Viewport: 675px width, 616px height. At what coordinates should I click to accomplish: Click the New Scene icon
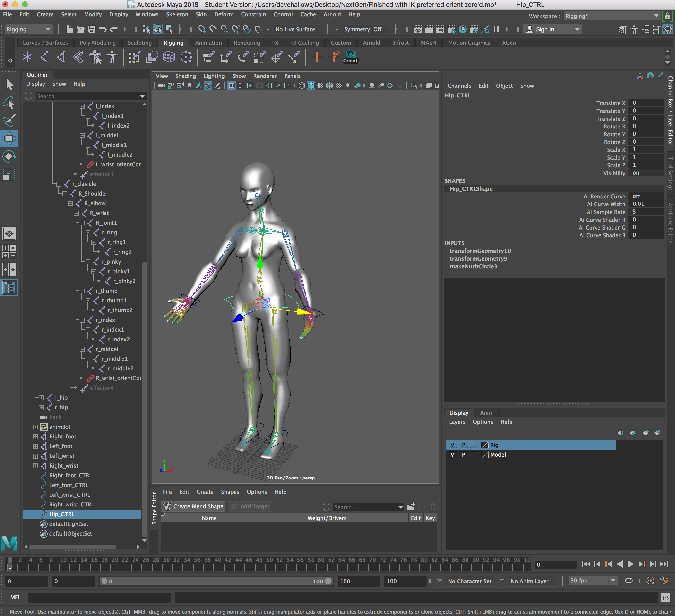click(x=69, y=29)
